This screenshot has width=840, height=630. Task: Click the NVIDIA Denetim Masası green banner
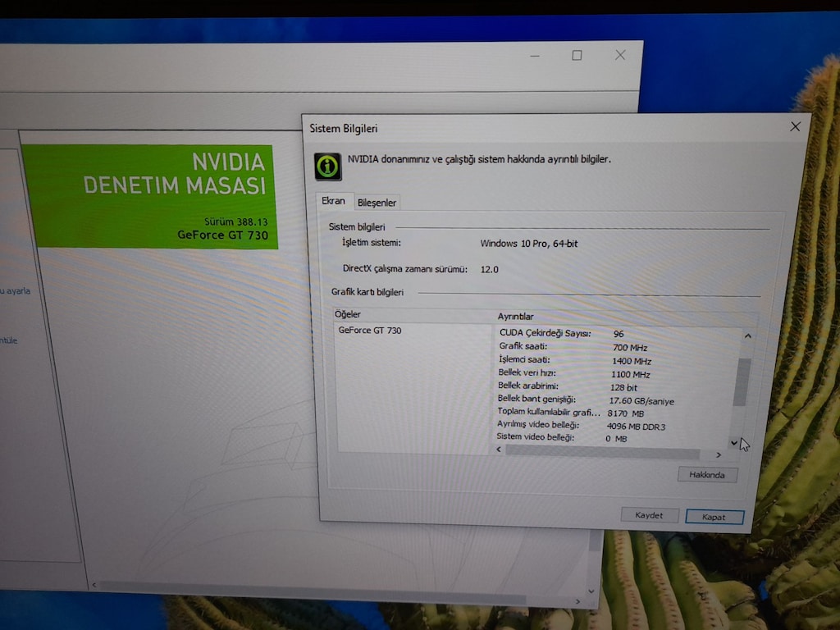(x=150, y=196)
